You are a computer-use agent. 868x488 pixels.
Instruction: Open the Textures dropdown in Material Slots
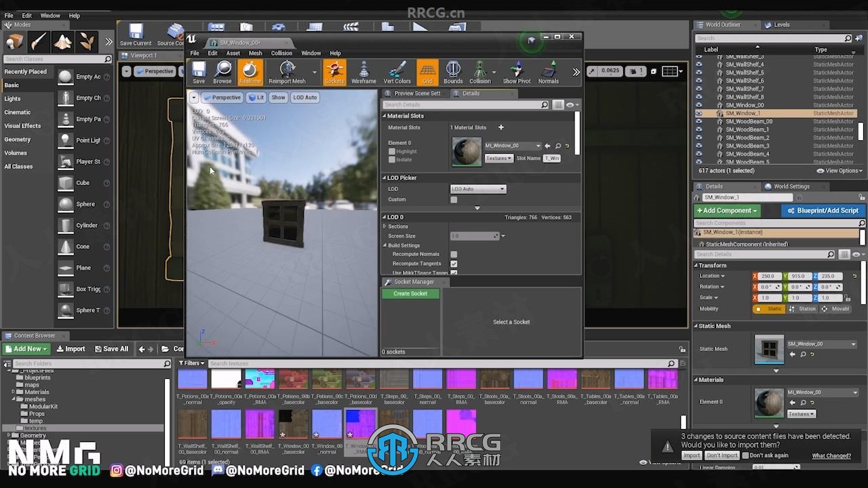pyautogui.click(x=498, y=158)
